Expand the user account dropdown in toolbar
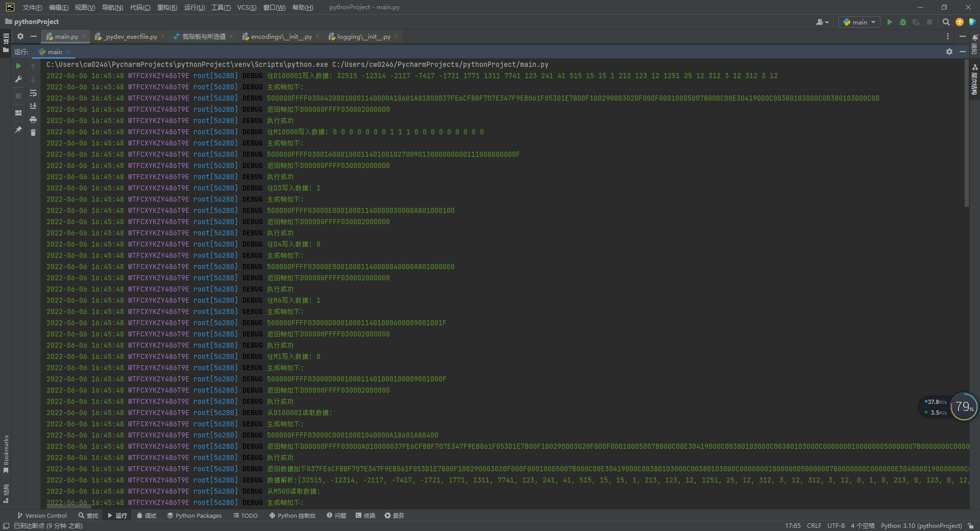This screenshot has width=980, height=531. click(x=822, y=22)
